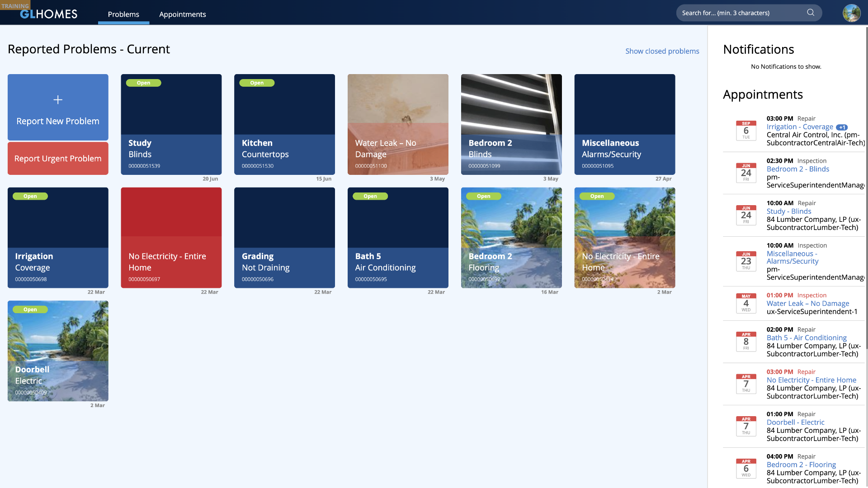Click the plus icon to report a new problem

pos(58,100)
